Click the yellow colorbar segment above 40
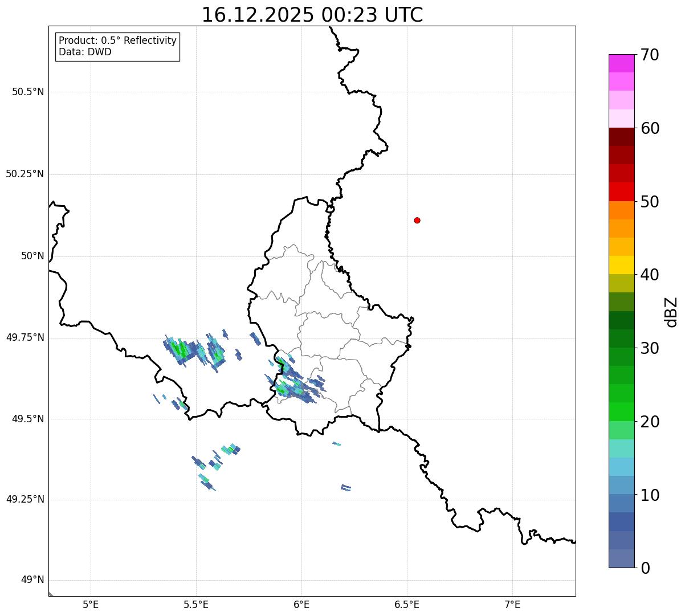This screenshot has width=685, height=616. [621, 265]
